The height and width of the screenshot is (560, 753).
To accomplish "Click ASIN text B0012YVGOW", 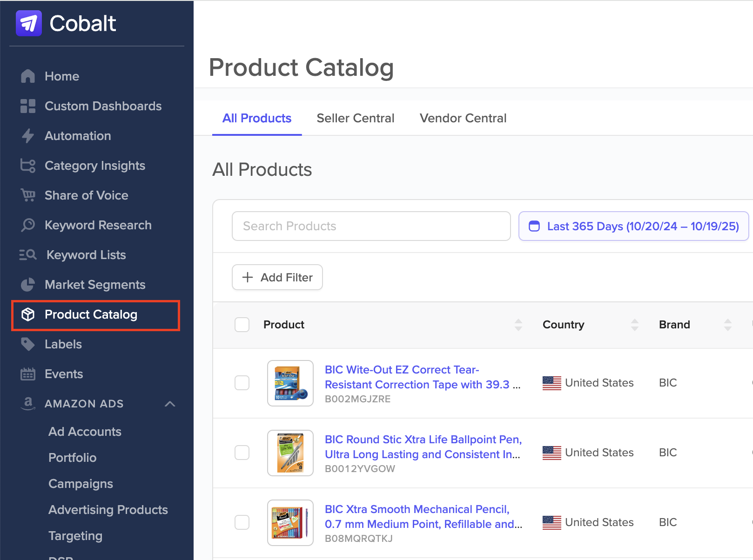I will click(x=360, y=469).
